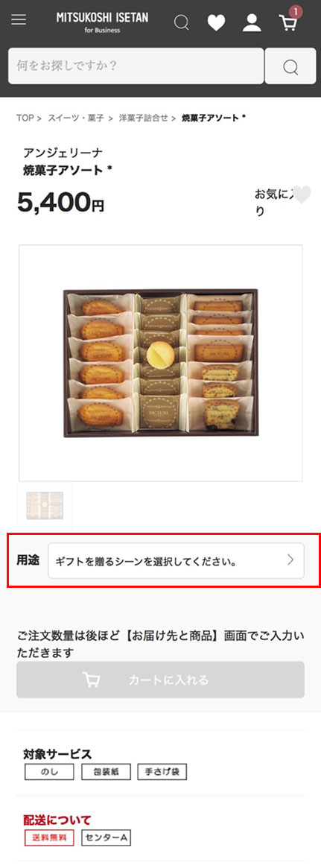Screen dimensions: 321x868
Task: Click the MITSUKOSHI ISETAN logo
Action: point(102,22)
